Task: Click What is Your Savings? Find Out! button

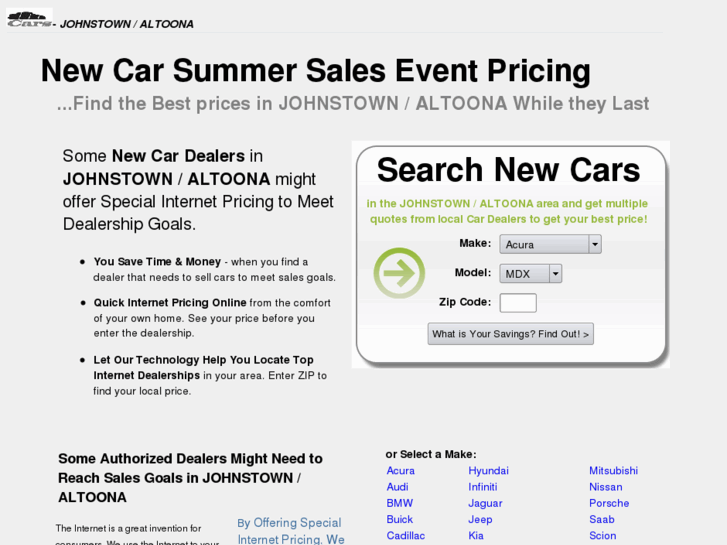Action: (x=510, y=334)
